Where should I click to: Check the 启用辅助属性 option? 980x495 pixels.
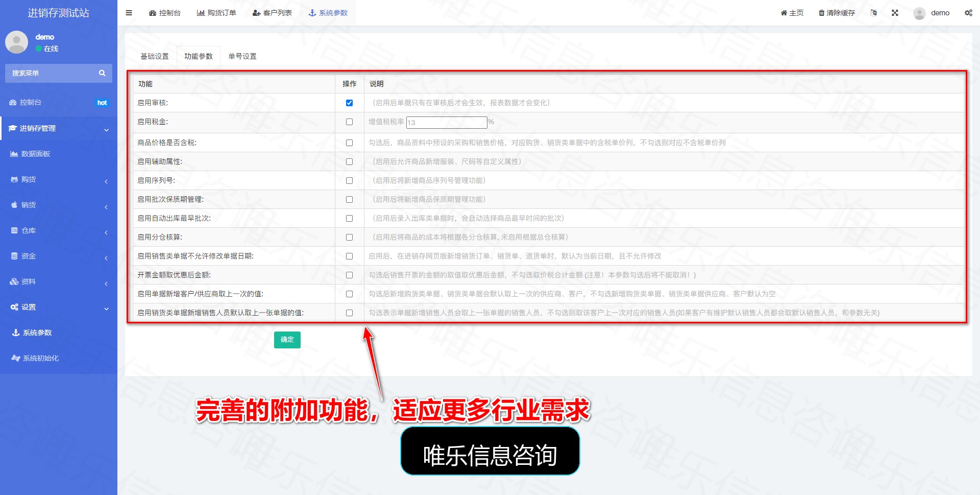click(349, 161)
